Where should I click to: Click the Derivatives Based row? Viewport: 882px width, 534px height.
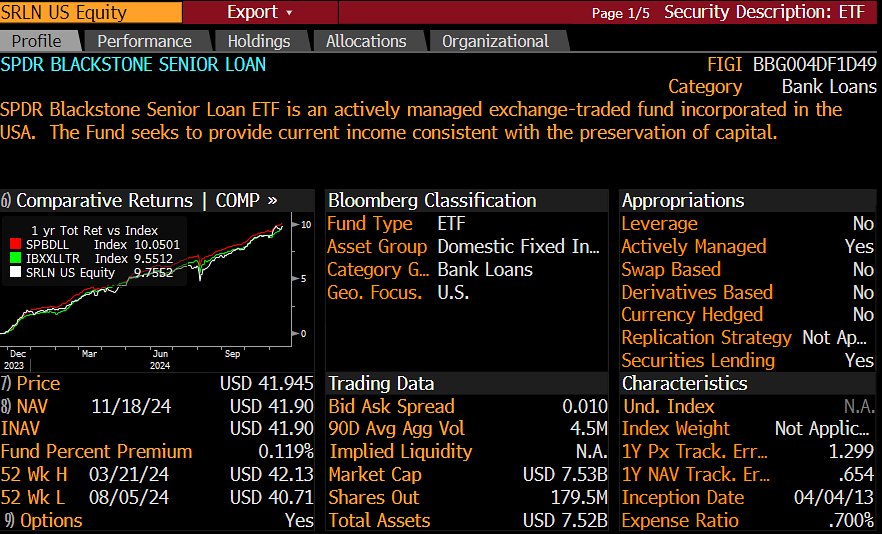(748, 293)
